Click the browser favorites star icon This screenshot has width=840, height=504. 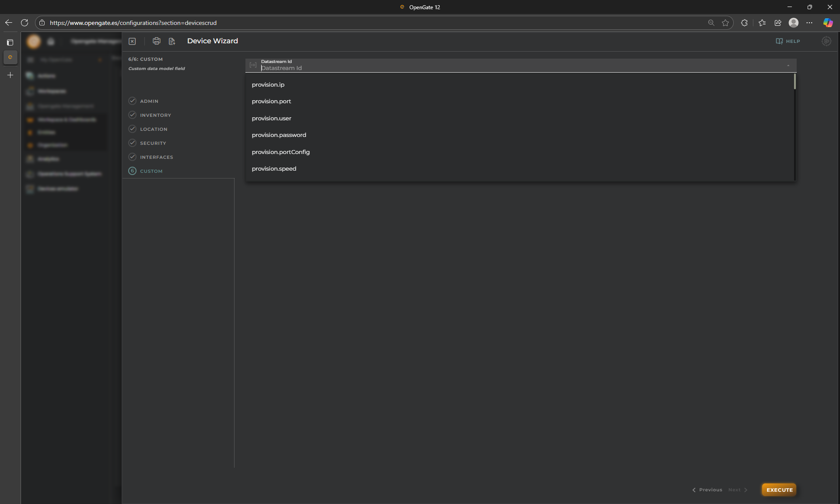click(725, 23)
